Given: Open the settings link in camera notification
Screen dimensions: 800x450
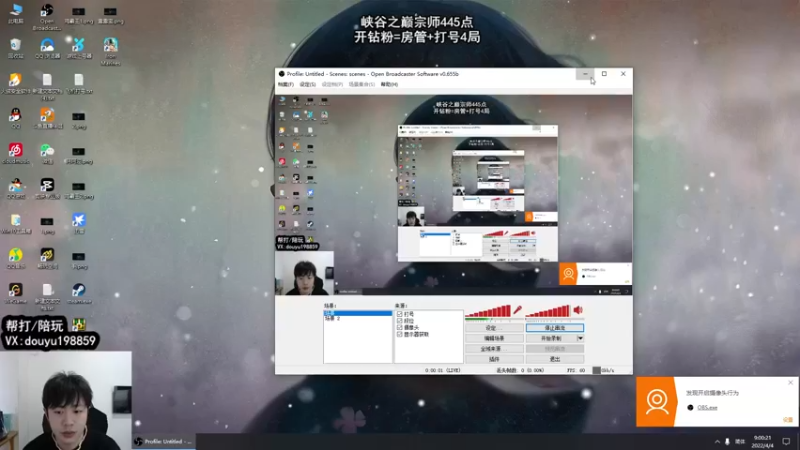Looking at the screenshot, I should click(x=788, y=419).
